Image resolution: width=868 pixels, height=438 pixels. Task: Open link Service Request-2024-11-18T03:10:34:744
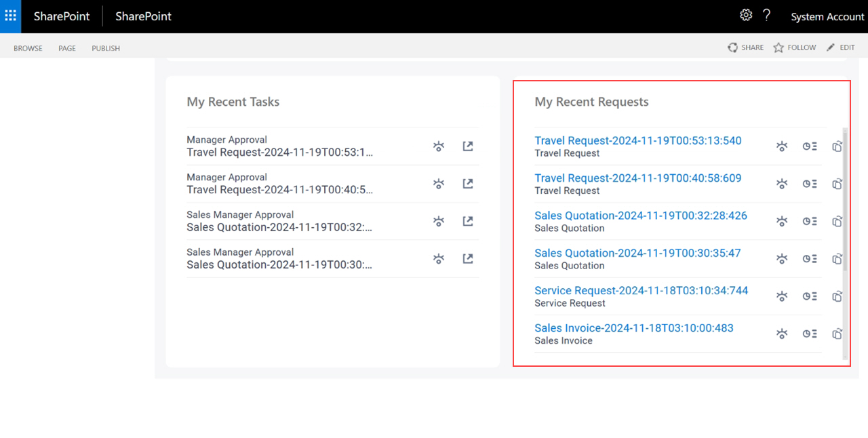tap(641, 290)
